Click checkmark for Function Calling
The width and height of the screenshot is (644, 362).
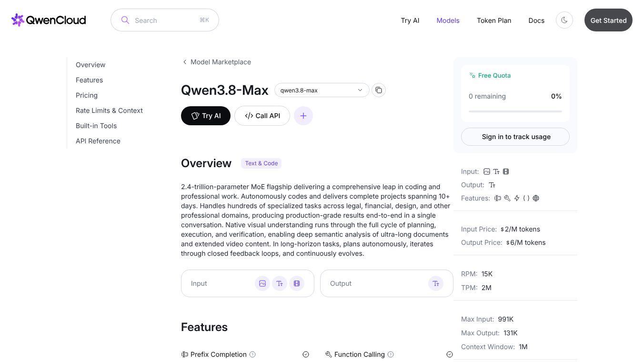pos(450,354)
